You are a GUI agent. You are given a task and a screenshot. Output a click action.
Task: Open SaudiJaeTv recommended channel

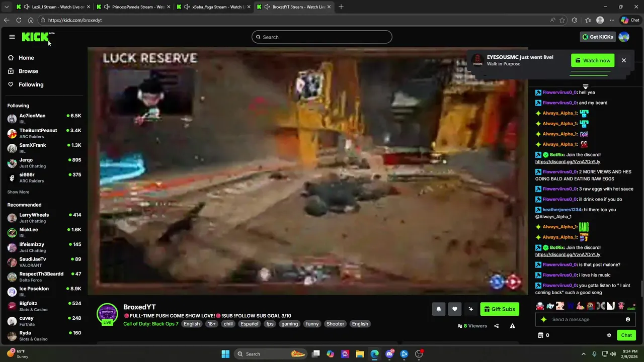pos(44,262)
